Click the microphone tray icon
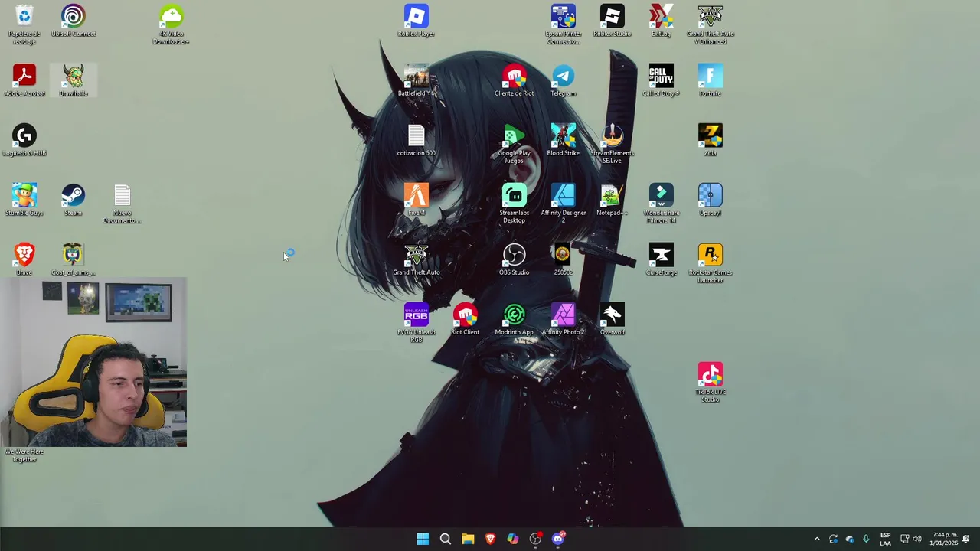Viewport: 980px width, 551px height. point(866,539)
